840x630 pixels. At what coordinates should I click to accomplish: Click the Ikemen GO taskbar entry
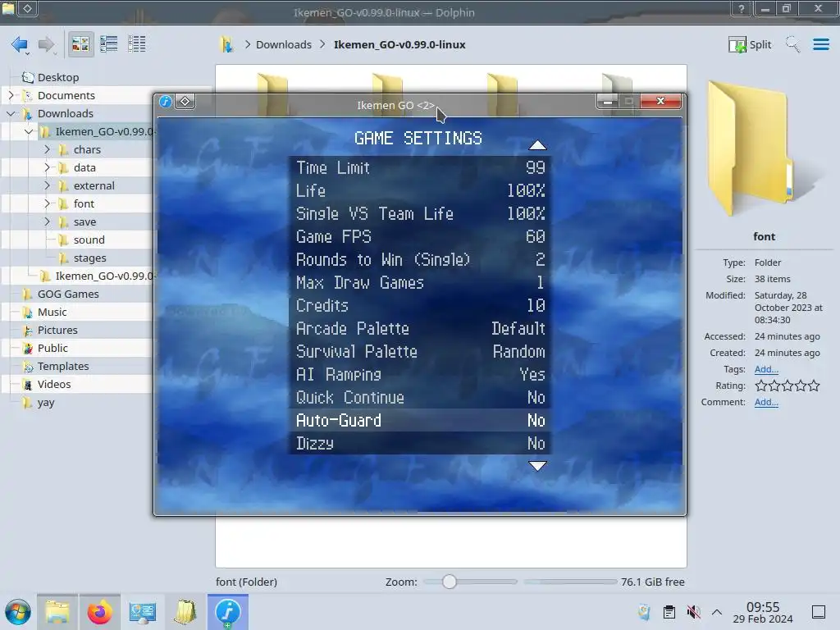point(228,612)
